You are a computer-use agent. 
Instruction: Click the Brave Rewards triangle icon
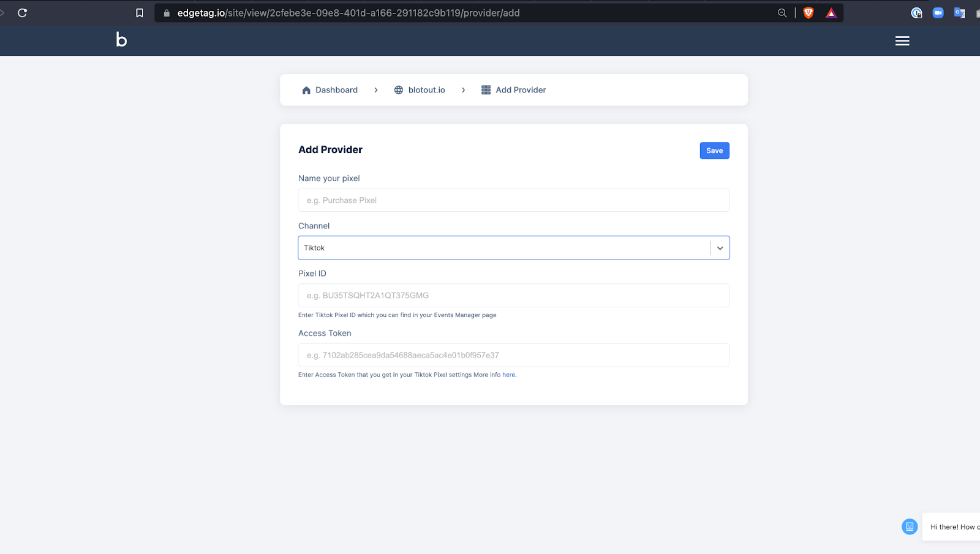(x=831, y=13)
